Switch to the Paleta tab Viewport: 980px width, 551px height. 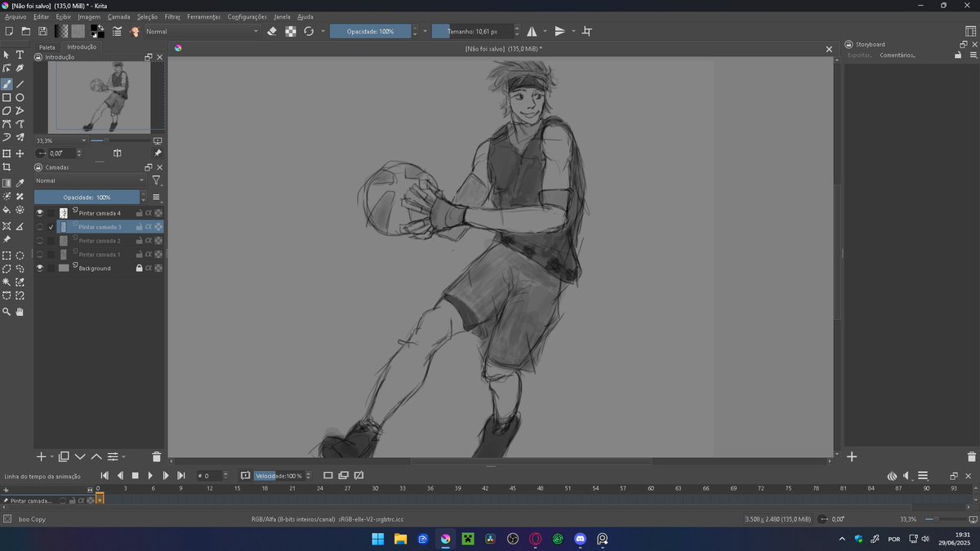pos(47,47)
